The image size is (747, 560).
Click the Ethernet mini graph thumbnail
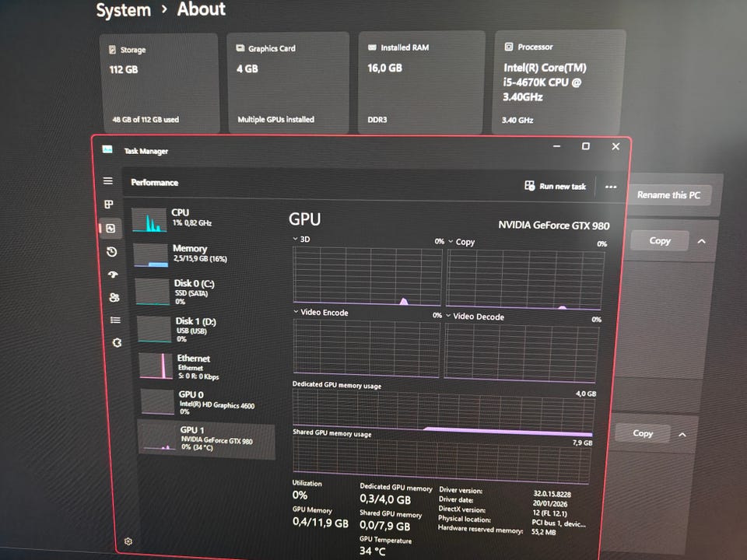tap(156, 366)
